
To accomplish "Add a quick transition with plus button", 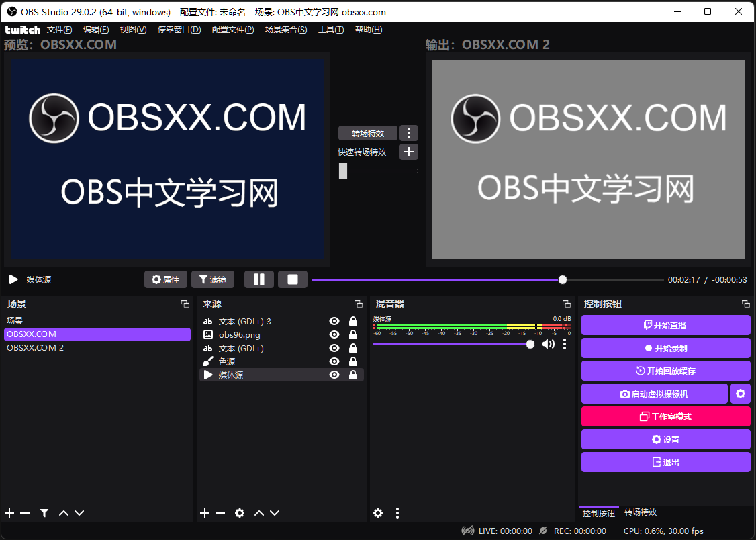I will pos(409,152).
